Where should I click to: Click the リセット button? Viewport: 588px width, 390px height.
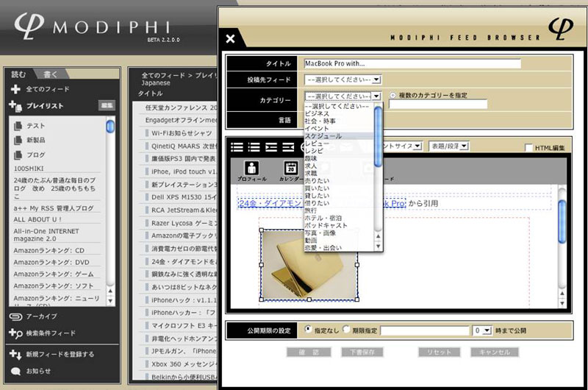[439, 352]
